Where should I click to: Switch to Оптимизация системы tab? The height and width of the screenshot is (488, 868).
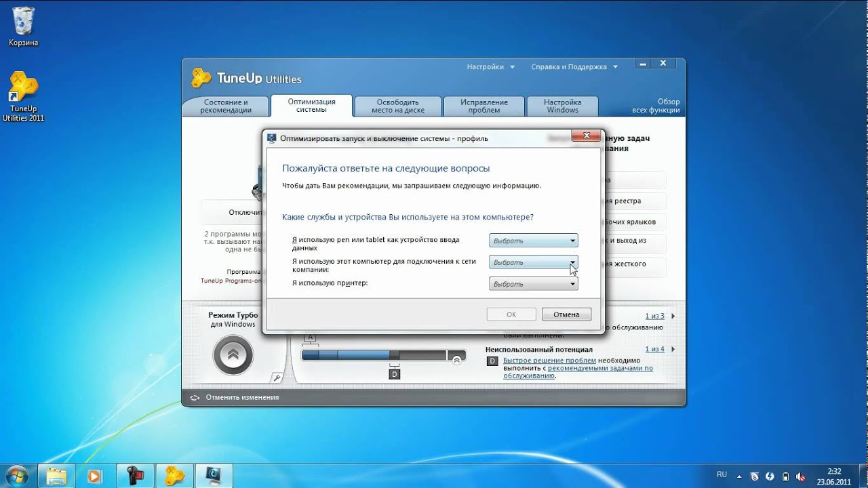pyautogui.click(x=311, y=105)
